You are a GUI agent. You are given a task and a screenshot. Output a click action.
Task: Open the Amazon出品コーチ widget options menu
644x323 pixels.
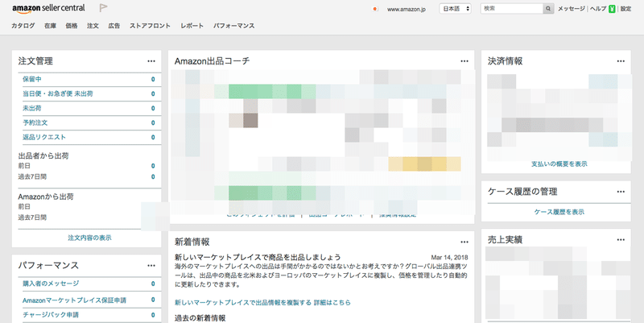pyautogui.click(x=464, y=61)
